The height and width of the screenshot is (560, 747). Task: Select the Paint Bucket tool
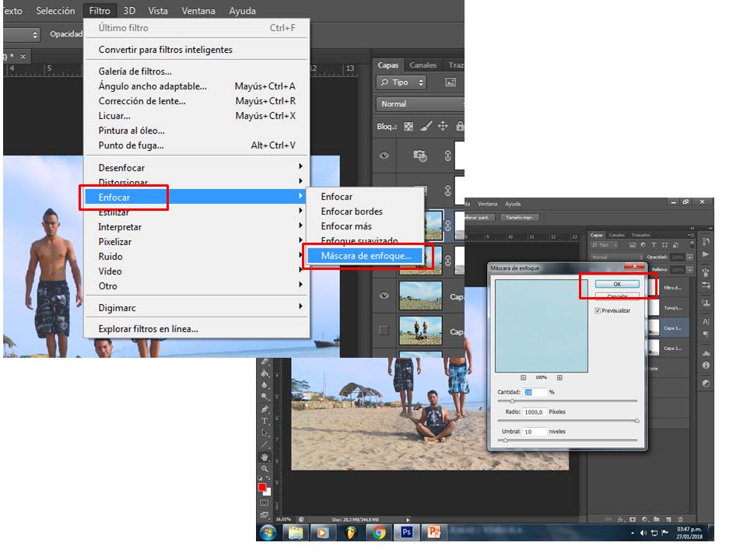point(265,373)
